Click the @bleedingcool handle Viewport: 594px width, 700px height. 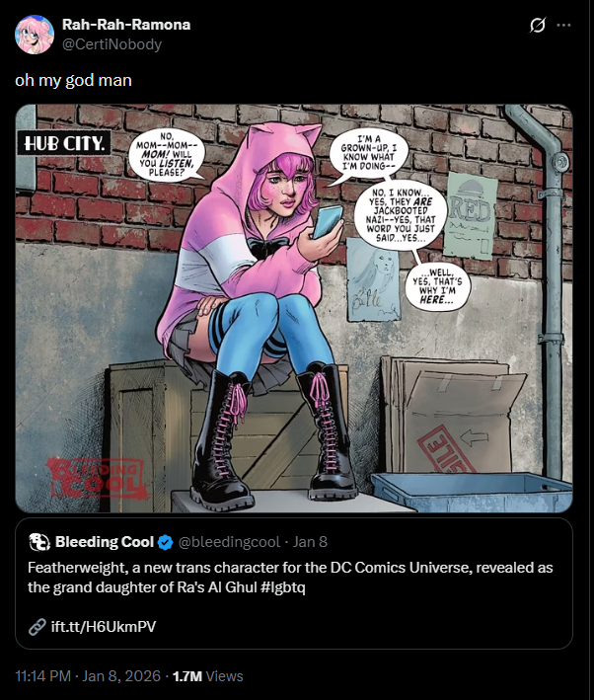click(229, 541)
